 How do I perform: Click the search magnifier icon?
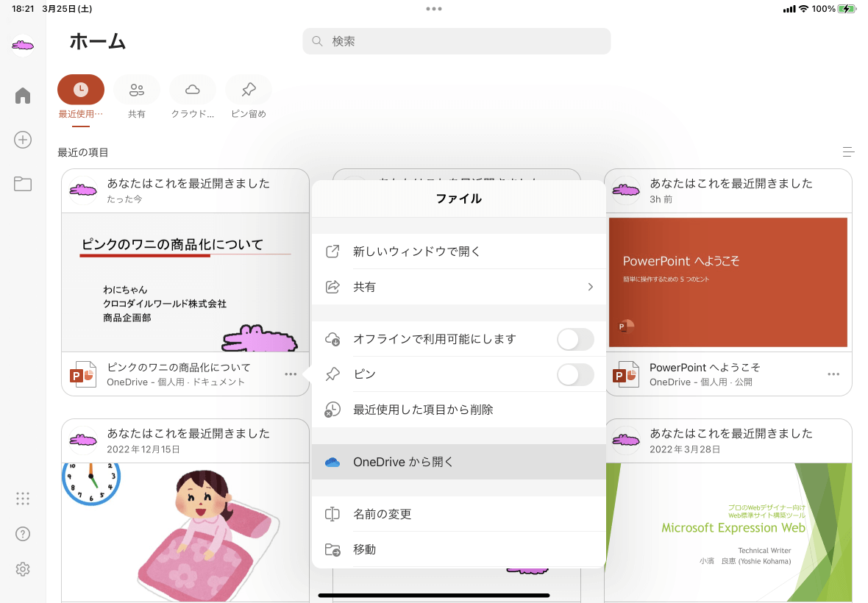click(317, 41)
